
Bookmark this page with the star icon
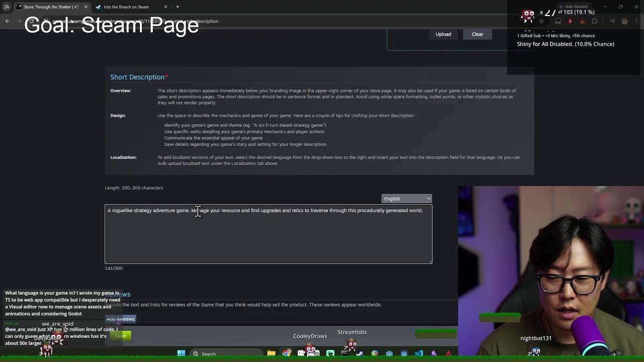pos(541,21)
